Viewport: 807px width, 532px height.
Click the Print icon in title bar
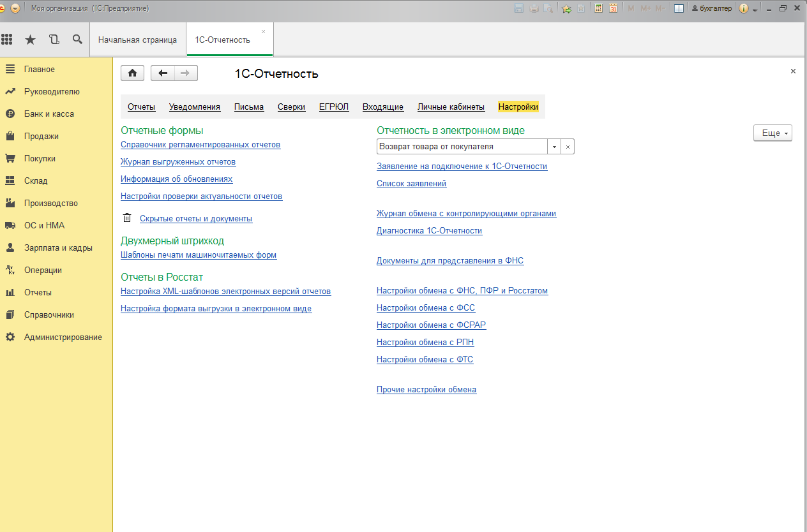533,8
